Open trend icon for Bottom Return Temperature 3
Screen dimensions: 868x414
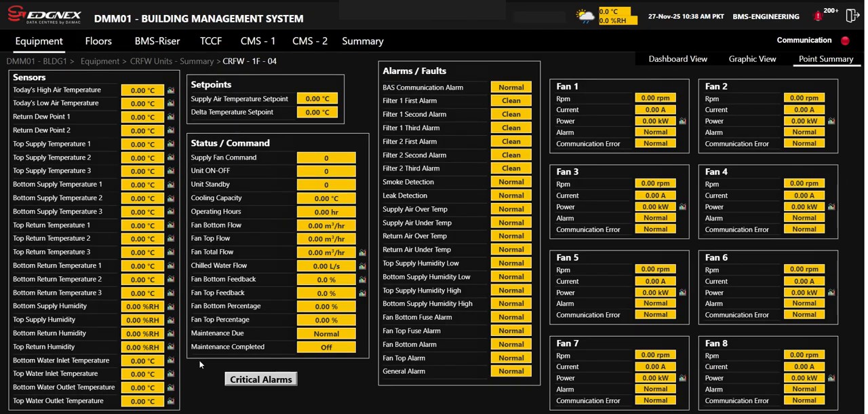(x=171, y=293)
